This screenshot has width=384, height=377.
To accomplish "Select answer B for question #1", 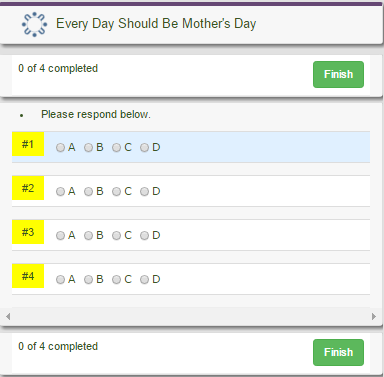I will click(x=88, y=148).
